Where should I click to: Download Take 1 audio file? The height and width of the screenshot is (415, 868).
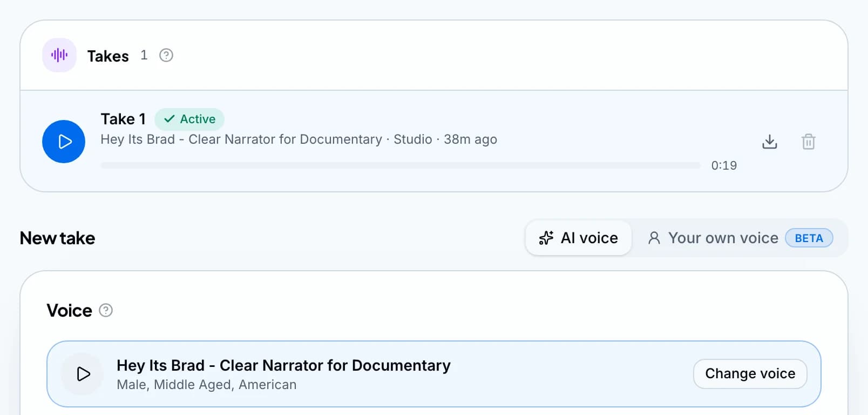pyautogui.click(x=770, y=142)
